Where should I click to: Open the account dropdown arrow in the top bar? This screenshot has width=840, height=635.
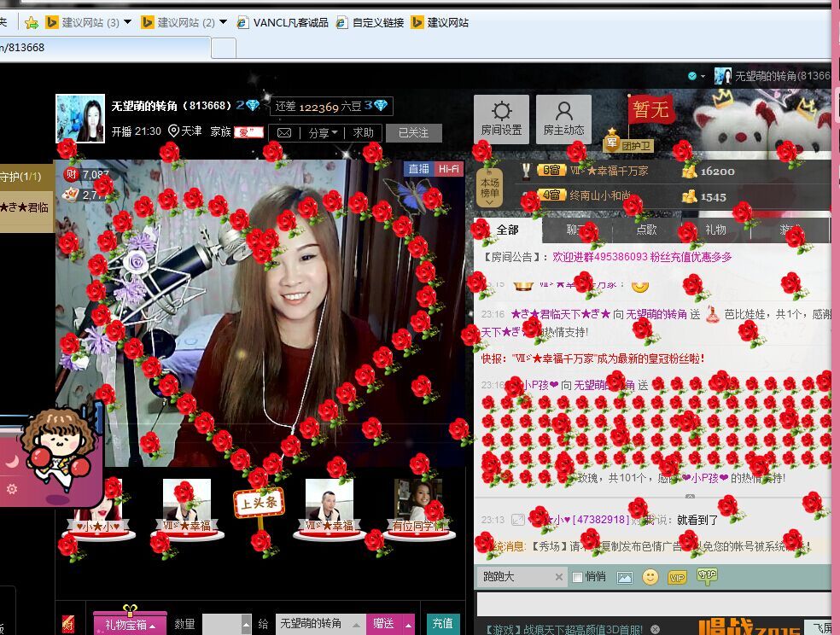pyautogui.click(x=703, y=77)
